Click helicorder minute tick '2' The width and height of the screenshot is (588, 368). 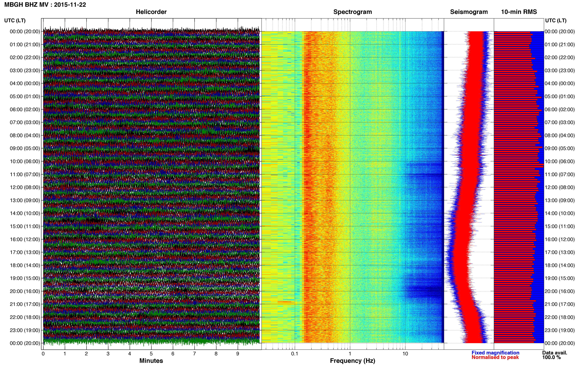coord(86,354)
